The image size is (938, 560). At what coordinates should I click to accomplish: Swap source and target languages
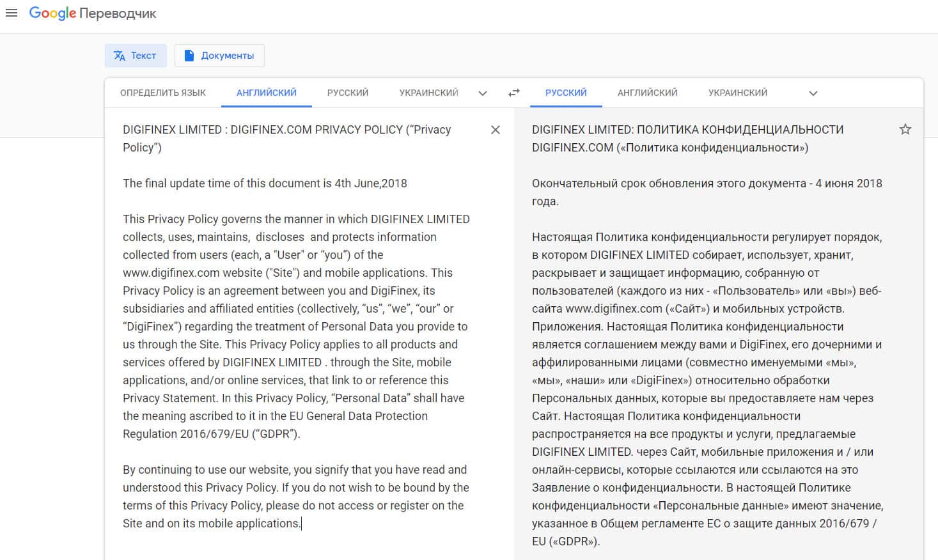point(514,93)
